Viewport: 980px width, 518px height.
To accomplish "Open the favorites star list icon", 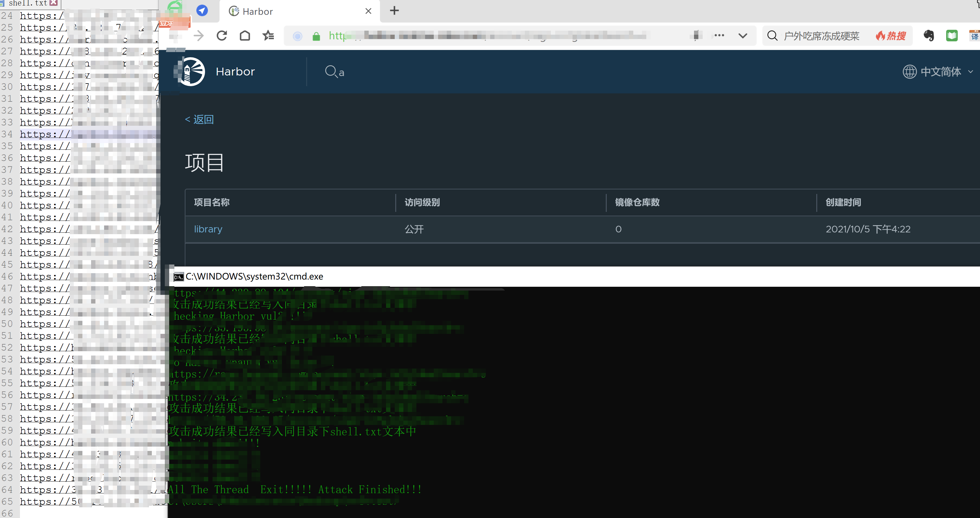I will click(268, 36).
